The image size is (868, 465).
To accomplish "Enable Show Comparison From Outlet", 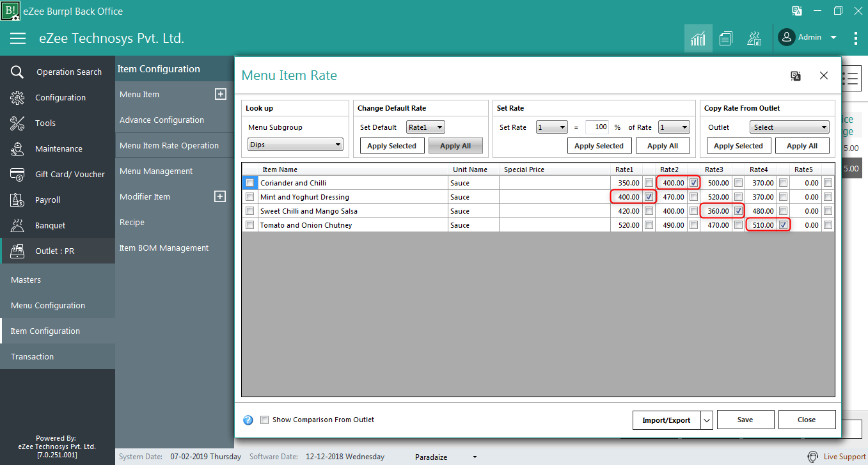I will pyautogui.click(x=265, y=420).
